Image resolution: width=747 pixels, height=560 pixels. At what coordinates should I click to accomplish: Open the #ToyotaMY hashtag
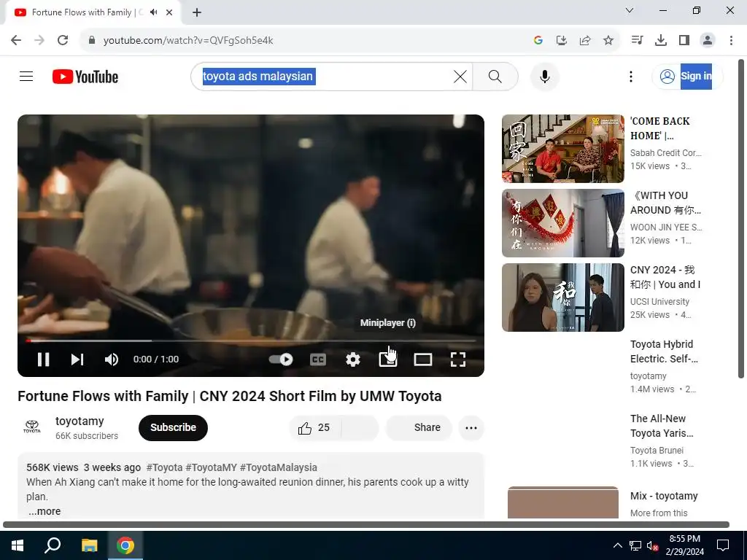[211, 467]
